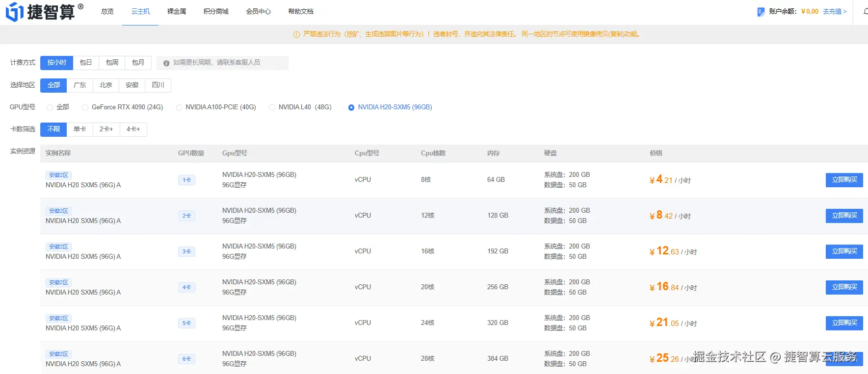Image resolution: width=868 pixels, height=374 pixels.
Task: Click 立即购买 for the ¥12.63 instance
Action: 844,251
